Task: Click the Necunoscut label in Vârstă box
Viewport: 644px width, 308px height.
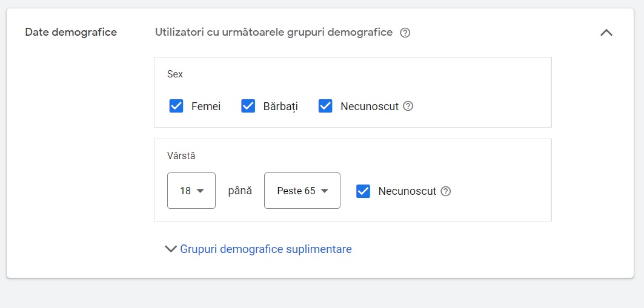Action: click(408, 191)
